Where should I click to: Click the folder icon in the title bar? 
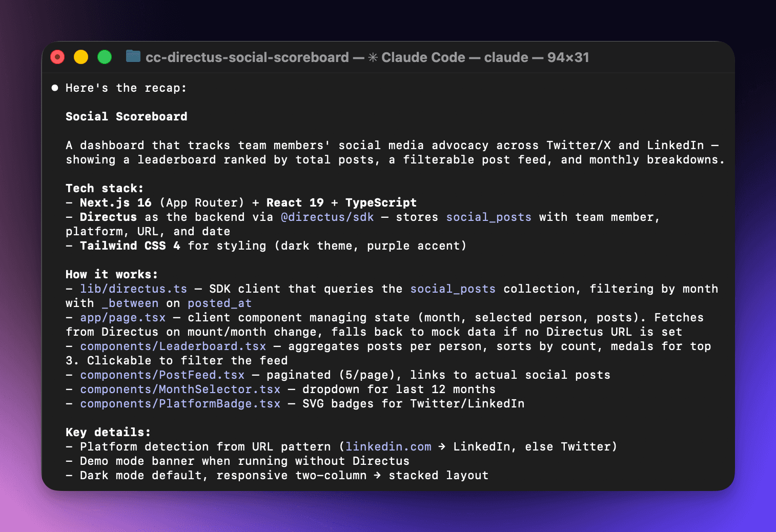(133, 56)
